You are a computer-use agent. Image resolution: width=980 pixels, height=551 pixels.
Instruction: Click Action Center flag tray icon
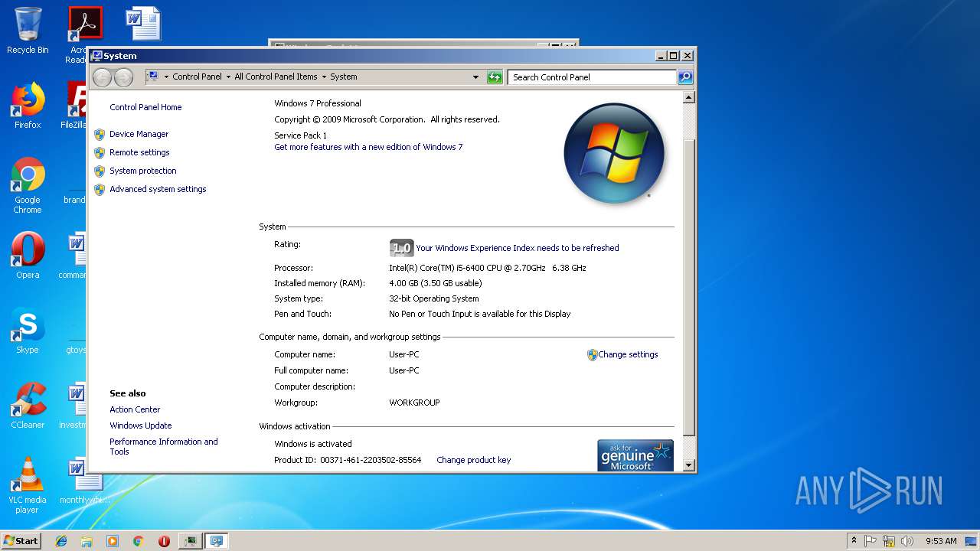[871, 540]
